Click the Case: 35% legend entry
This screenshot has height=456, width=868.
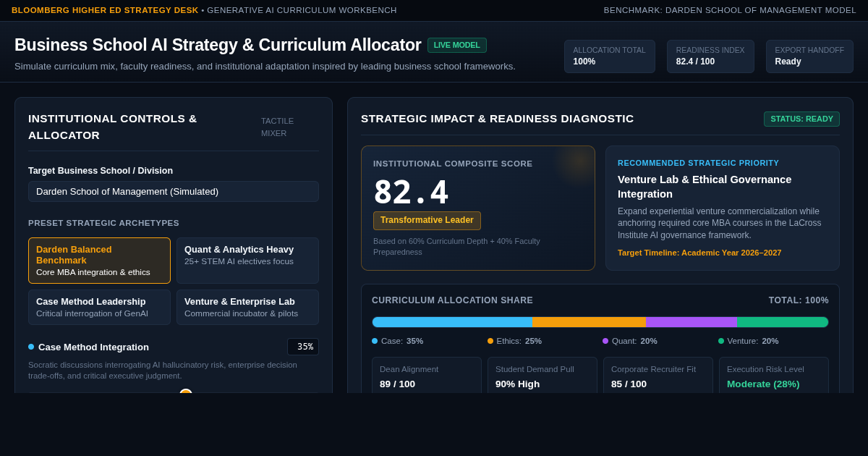click(x=398, y=341)
